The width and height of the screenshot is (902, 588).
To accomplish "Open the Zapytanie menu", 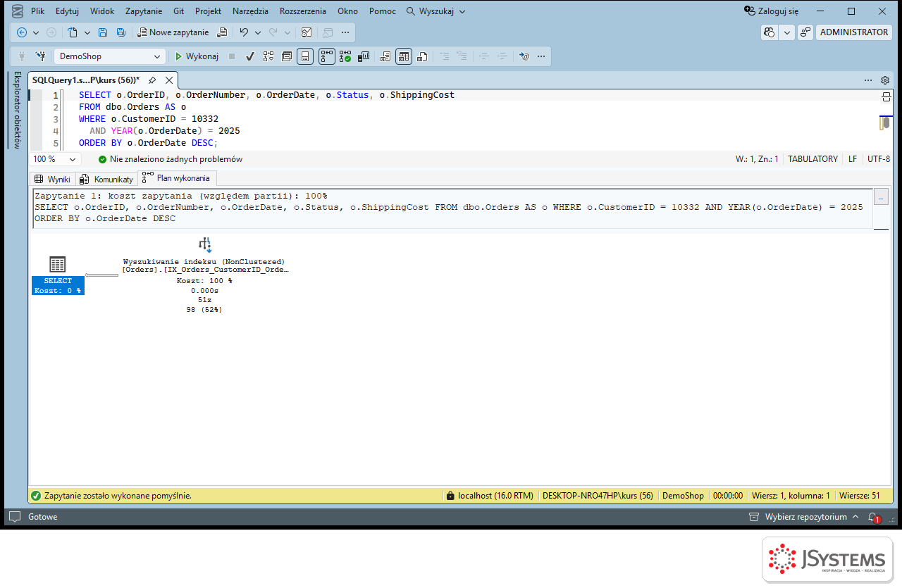I will coord(144,11).
